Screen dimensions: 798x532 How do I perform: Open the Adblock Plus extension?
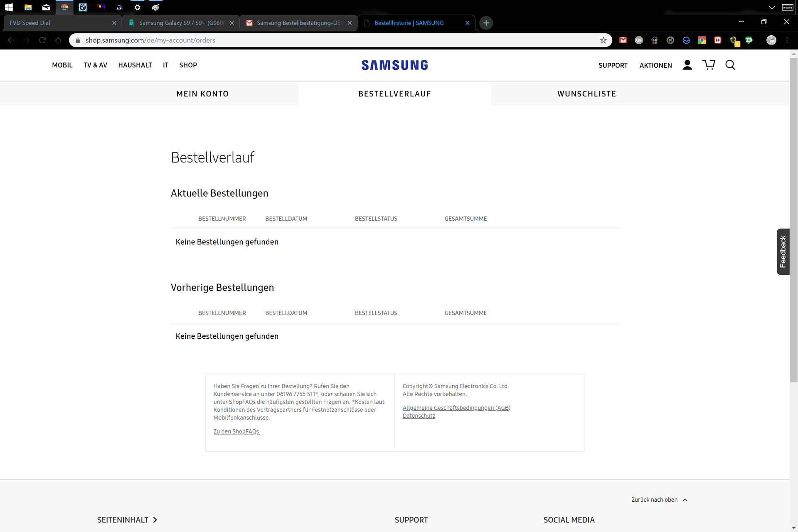pos(639,40)
